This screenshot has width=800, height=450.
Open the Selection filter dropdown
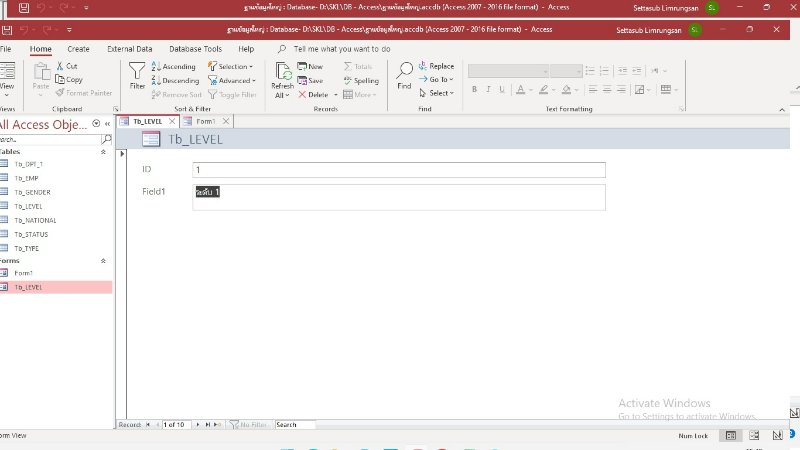pos(231,66)
